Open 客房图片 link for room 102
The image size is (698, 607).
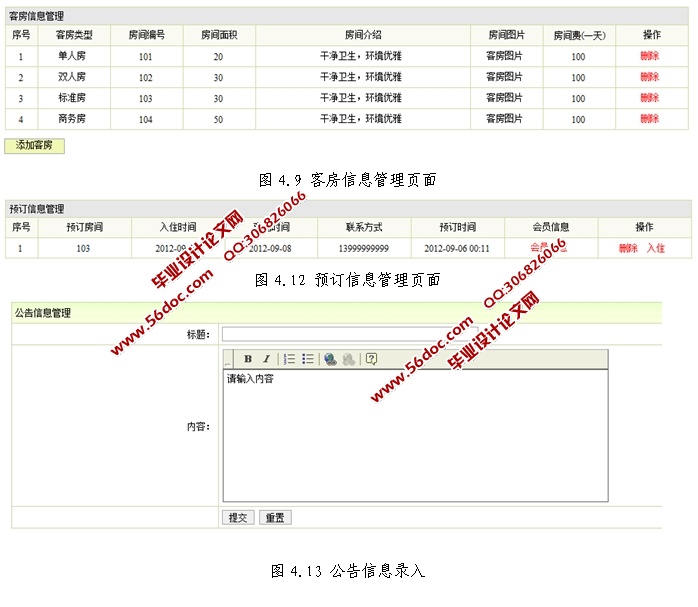tap(504, 77)
